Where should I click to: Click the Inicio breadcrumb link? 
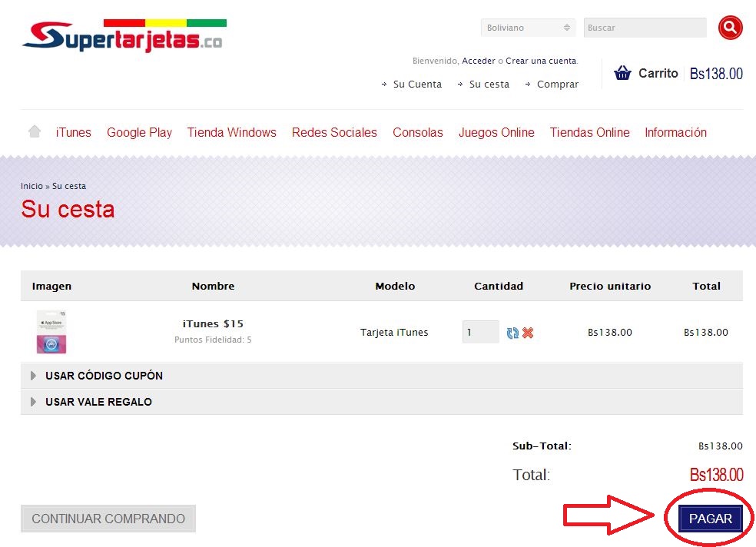pyautogui.click(x=31, y=186)
